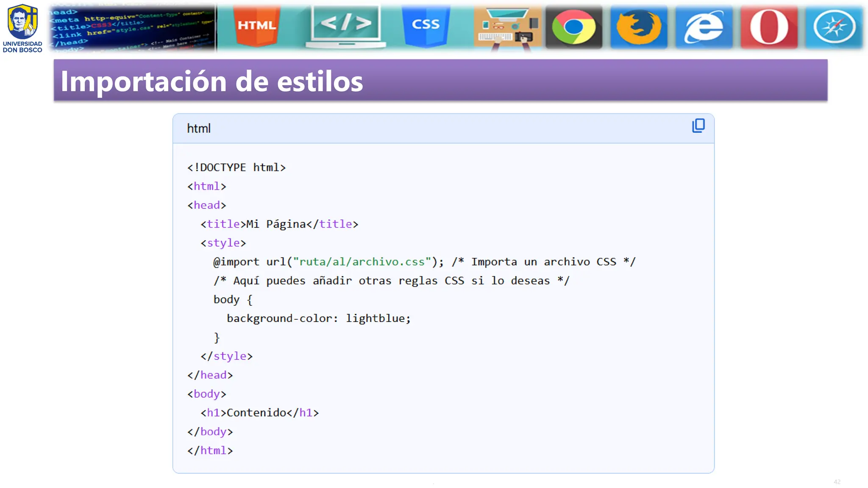
Task: Click the 'html' language label in the code header
Action: [x=199, y=128]
